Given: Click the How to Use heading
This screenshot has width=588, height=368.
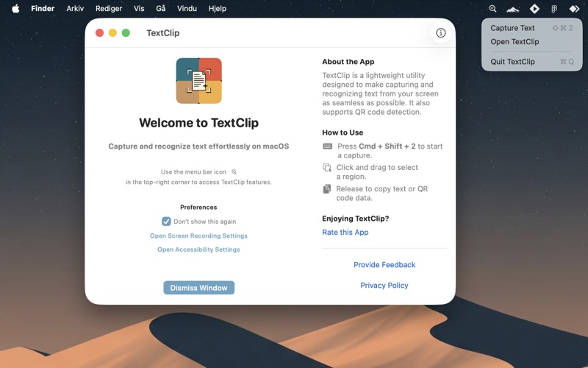Looking at the screenshot, I should [343, 132].
